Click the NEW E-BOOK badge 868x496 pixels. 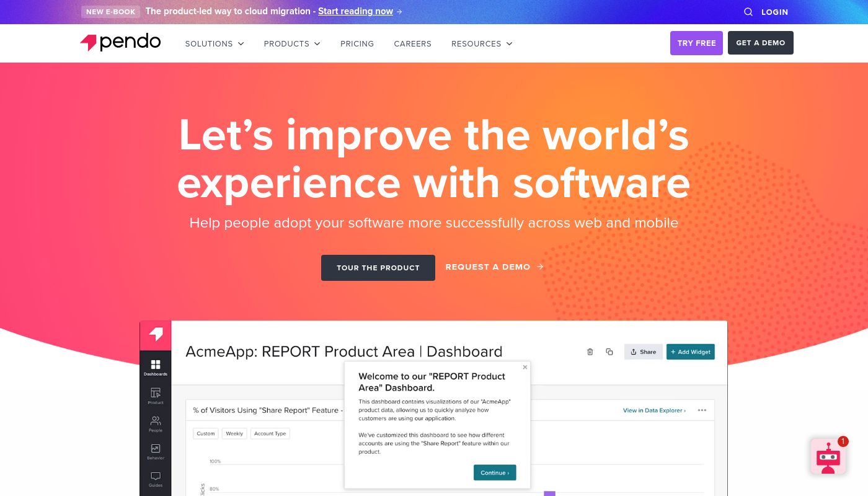[x=111, y=12]
